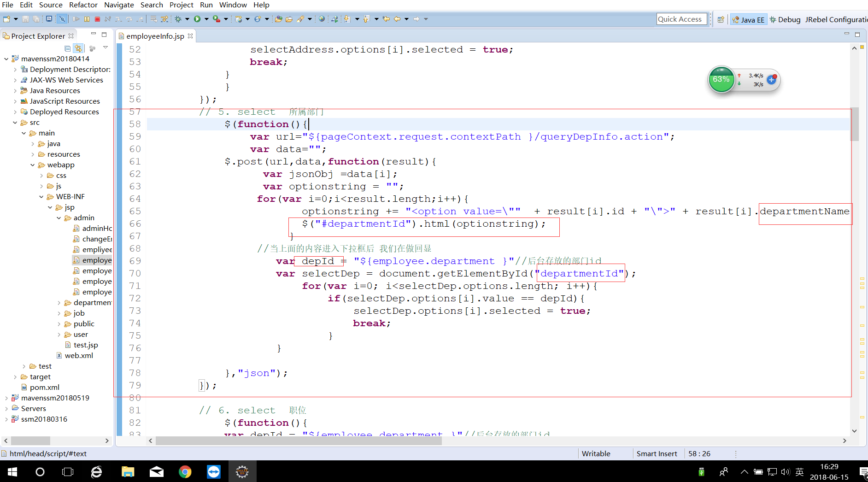Expand the mavenssm20180519 project node
Viewport: 868px width, 482px height.
tap(6, 398)
